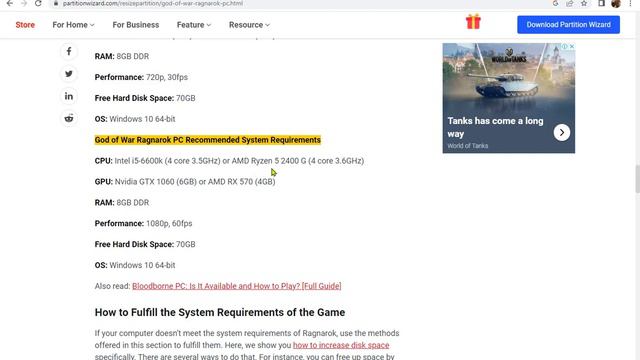Share article on LinkedIn
640x360 pixels.
click(69, 96)
